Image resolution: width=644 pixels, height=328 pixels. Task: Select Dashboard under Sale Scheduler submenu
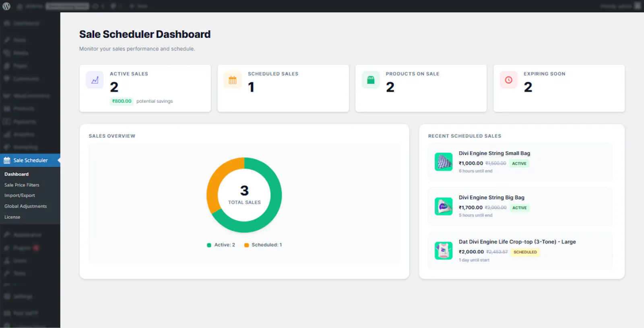17,174
